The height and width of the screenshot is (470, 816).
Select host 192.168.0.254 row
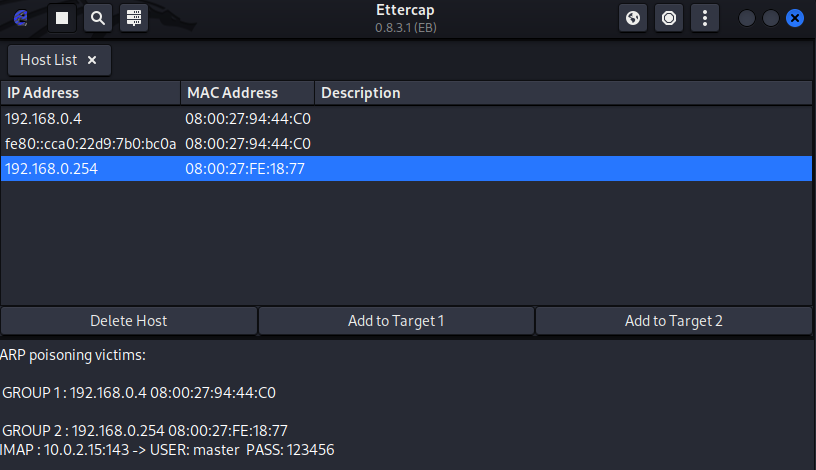406,169
